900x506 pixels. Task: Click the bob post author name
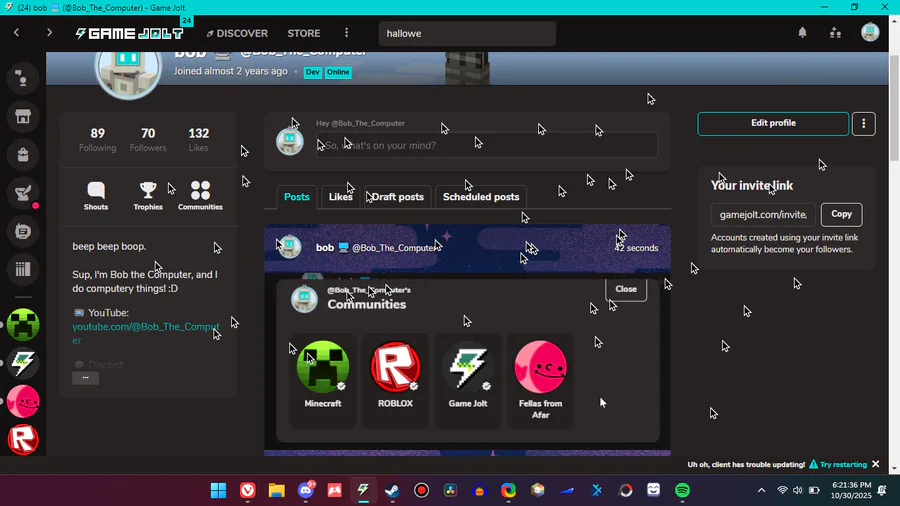(325, 247)
